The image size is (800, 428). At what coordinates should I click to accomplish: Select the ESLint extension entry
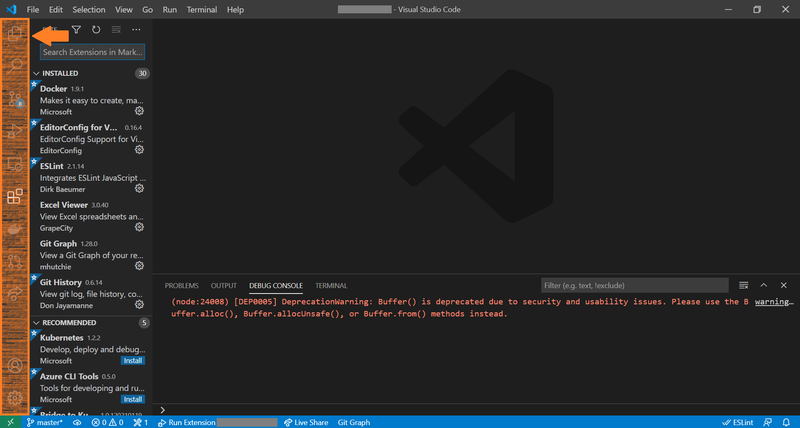91,177
